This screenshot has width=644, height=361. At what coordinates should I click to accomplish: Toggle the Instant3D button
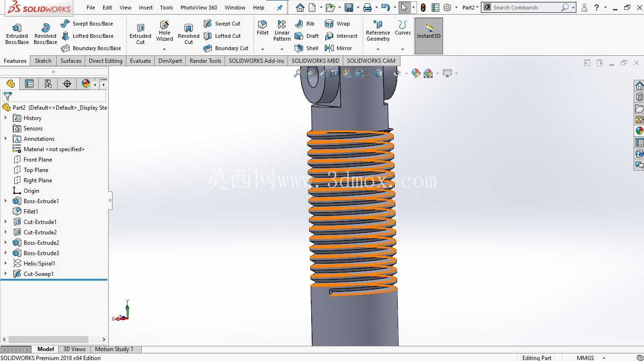(429, 36)
